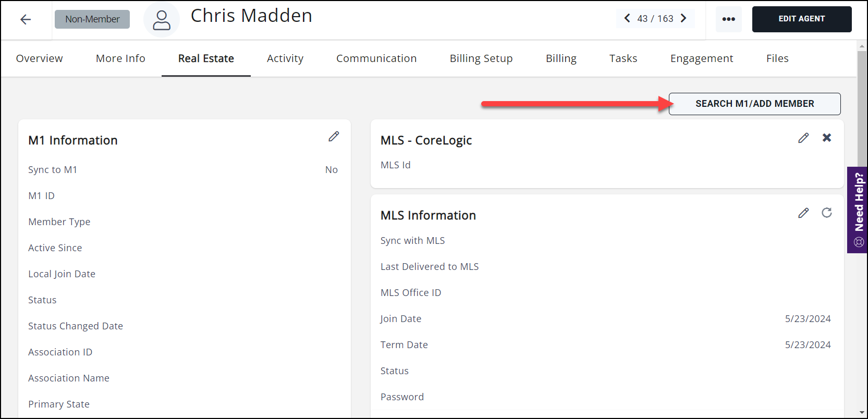
Task: Click the MLS Office ID label
Action: (411, 293)
